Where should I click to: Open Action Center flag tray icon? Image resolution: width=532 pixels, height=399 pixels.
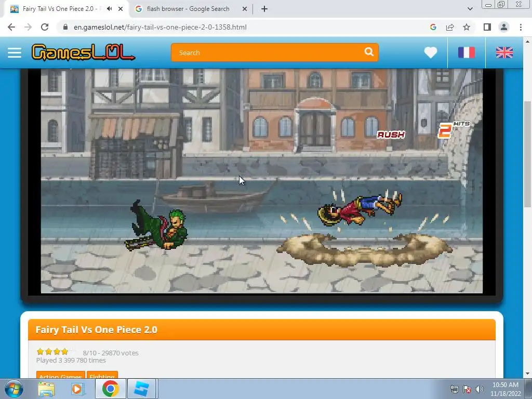coord(467,389)
